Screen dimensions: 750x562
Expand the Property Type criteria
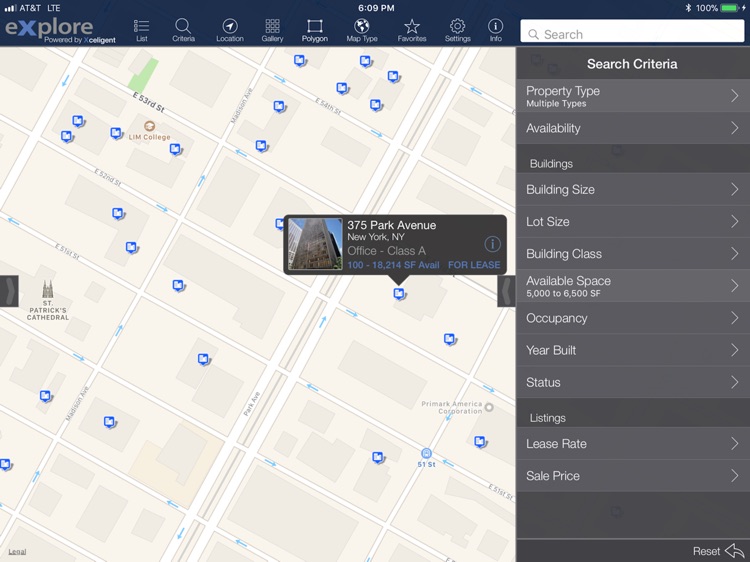pos(632,96)
